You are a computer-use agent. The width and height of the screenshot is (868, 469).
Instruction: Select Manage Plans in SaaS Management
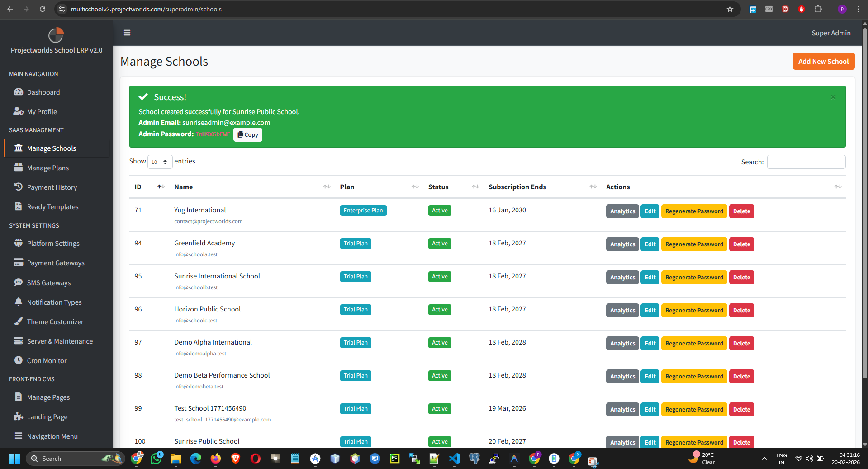tap(47, 167)
